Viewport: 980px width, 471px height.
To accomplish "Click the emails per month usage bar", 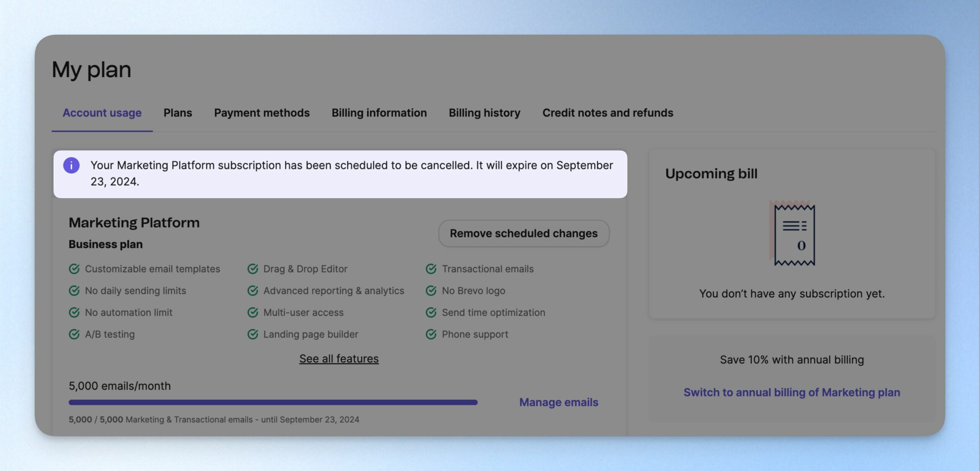I will pos(273,402).
